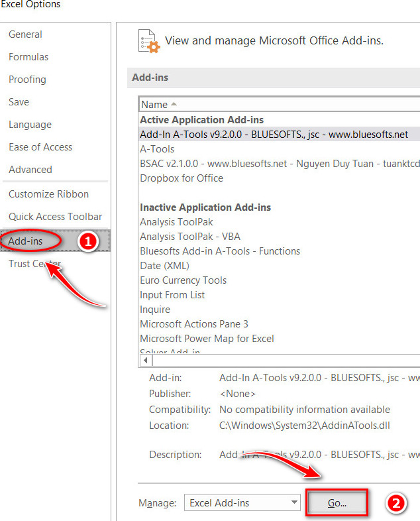Viewport: 420px width, 521px height.
Task: Select the BSAC v2.1.0.0 add-in row
Action: click(x=280, y=164)
